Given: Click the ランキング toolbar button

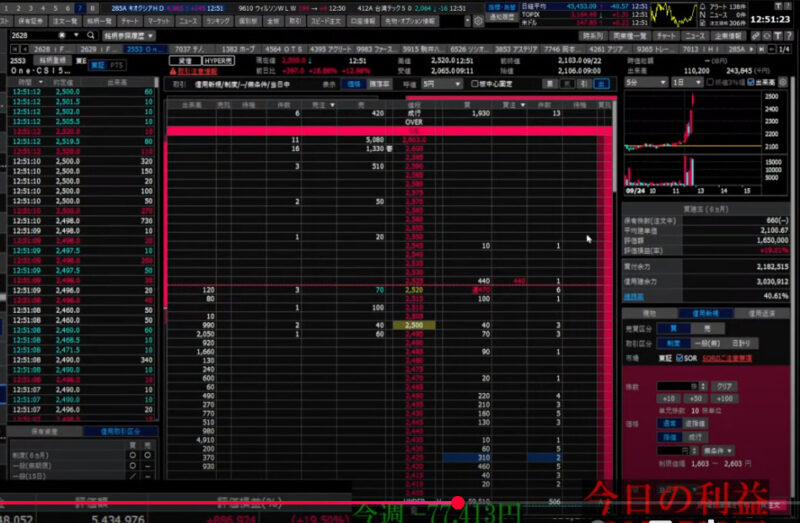Looking at the screenshot, I should [x=218, y=20].
